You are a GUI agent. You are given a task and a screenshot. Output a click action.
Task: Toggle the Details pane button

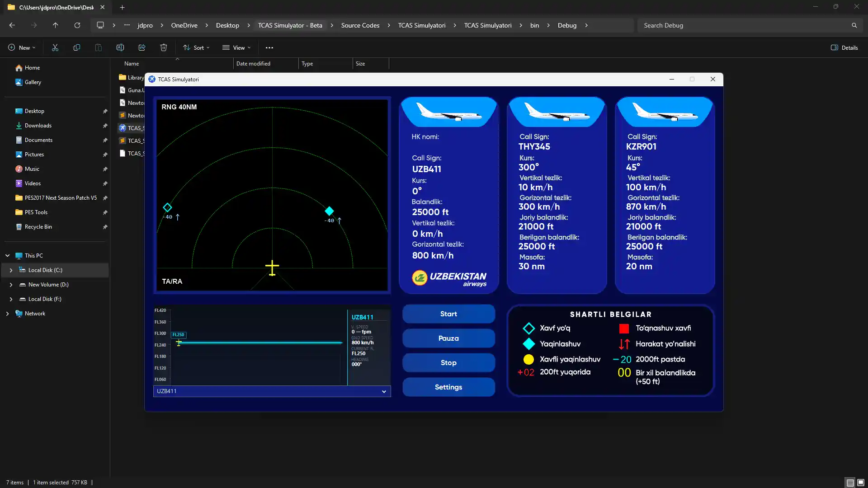844,47
